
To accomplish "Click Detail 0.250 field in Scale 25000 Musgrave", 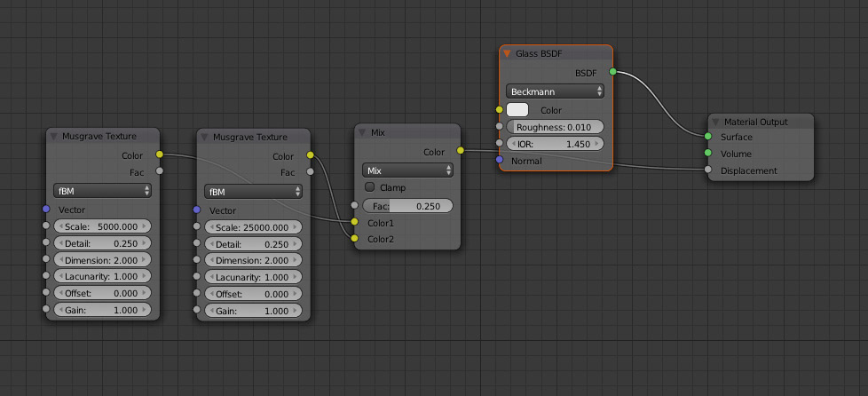I will coord(254,243).
